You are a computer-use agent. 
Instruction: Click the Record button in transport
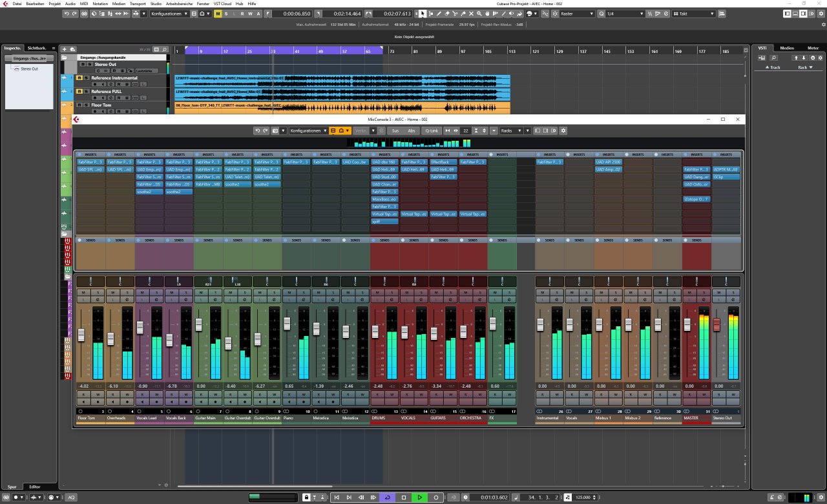436,498
